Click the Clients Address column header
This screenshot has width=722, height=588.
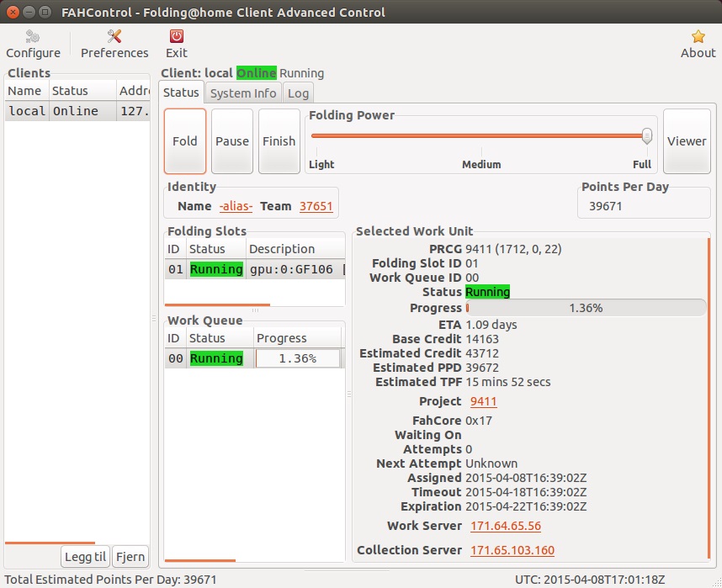(x=133, y=91)
